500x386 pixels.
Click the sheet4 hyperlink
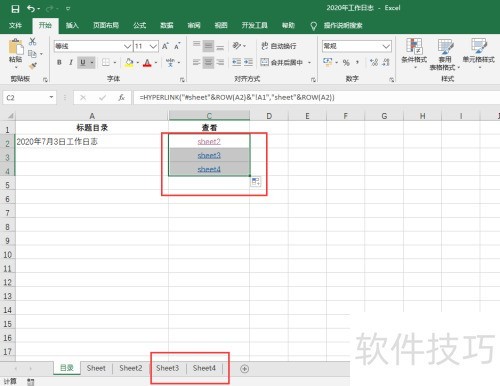tap(209, 169)
